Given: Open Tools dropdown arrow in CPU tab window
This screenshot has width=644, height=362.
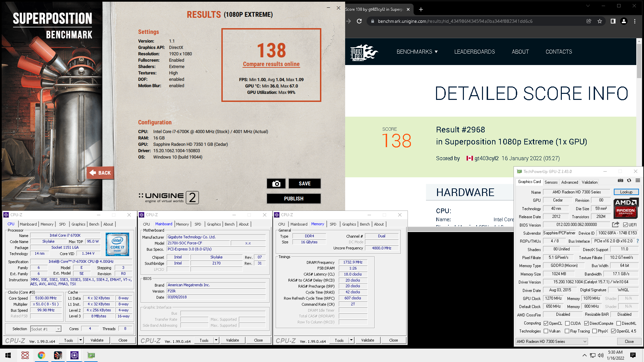Looking at the screenshot, I should click(80, 340).
